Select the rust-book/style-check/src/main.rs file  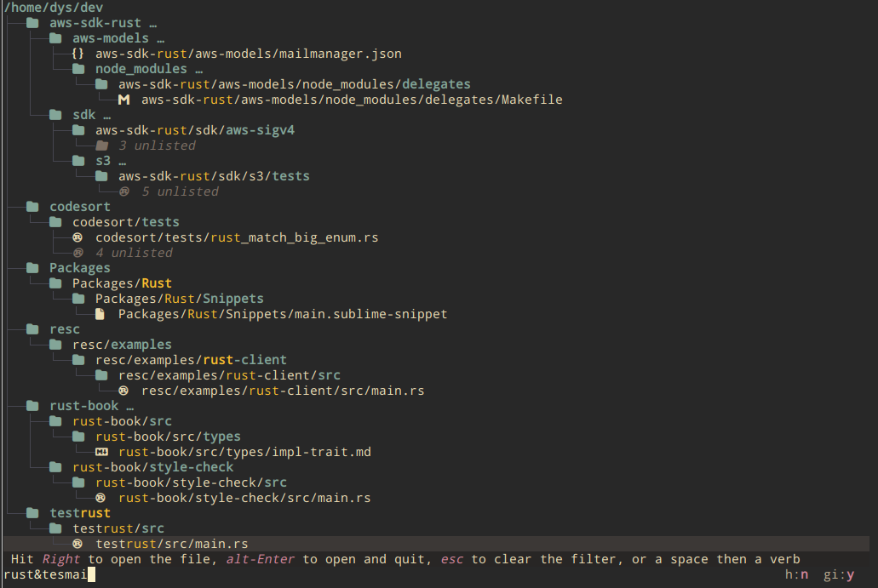pyautogui.click(x=244, y=498)
